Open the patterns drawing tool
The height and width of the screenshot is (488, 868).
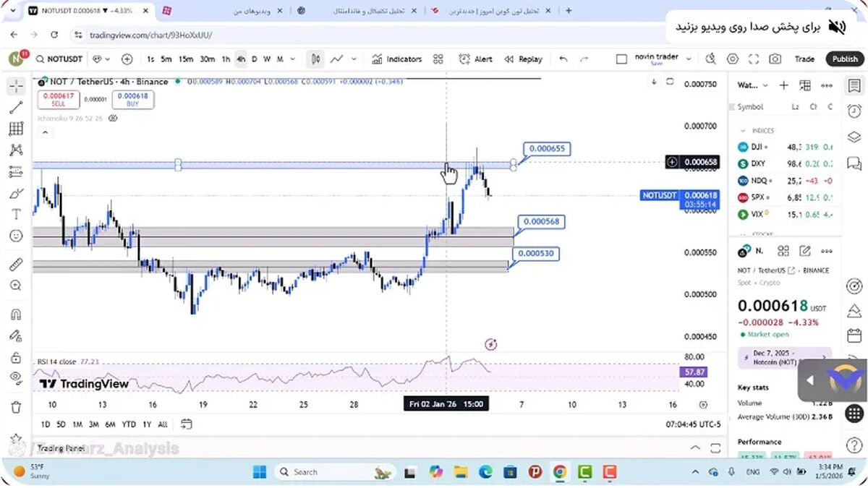click(16, 150)
